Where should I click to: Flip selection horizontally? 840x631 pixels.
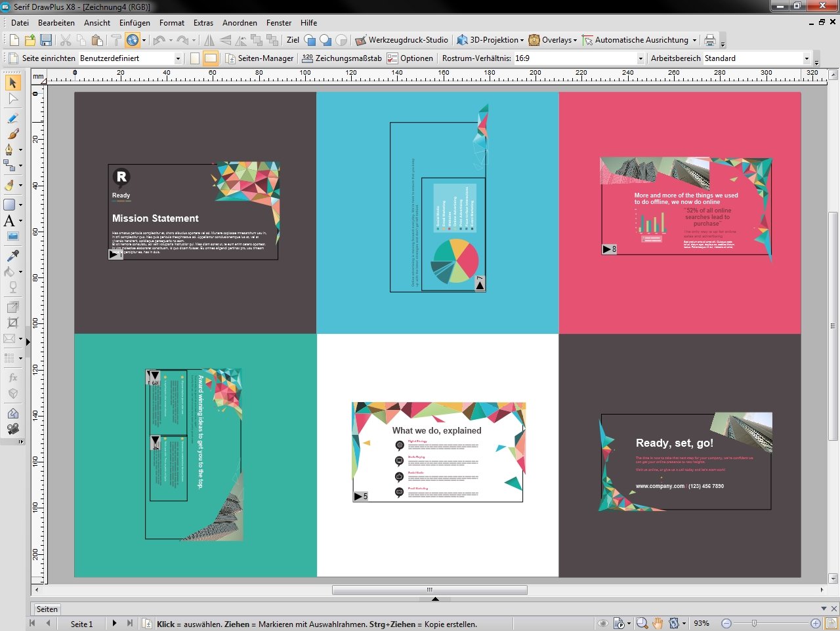209,40
